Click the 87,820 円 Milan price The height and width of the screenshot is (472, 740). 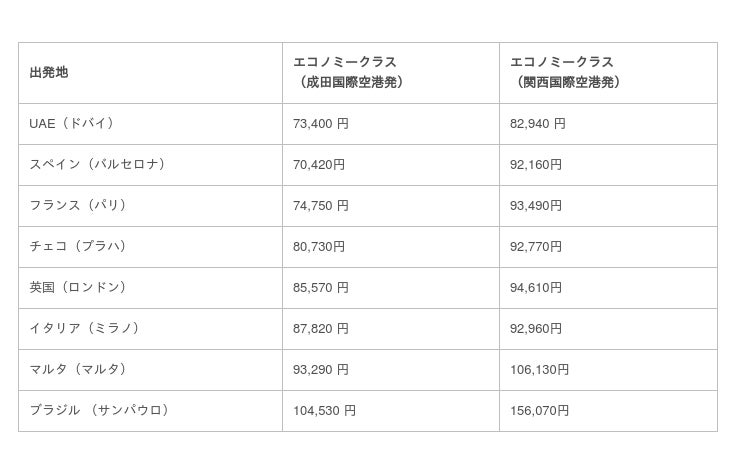coord(320,329)
